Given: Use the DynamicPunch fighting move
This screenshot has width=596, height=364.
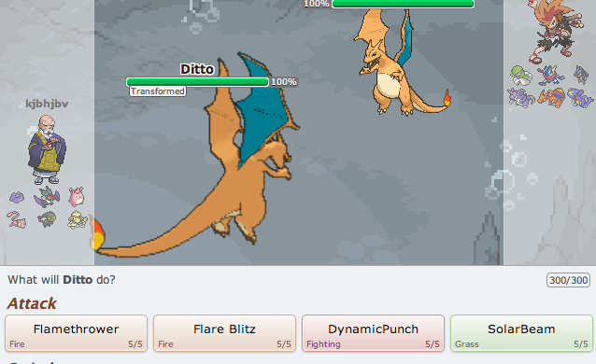Looking at the screenshot, I should 373,333.
